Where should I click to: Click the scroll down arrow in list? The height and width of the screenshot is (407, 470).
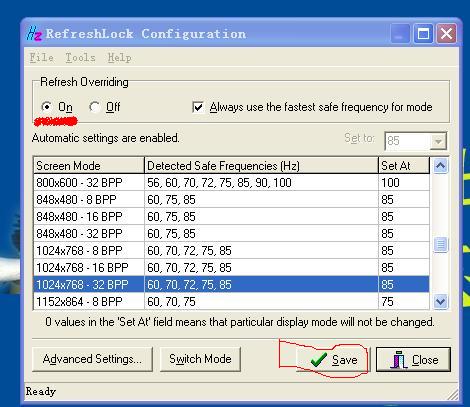tap(440, 302)
